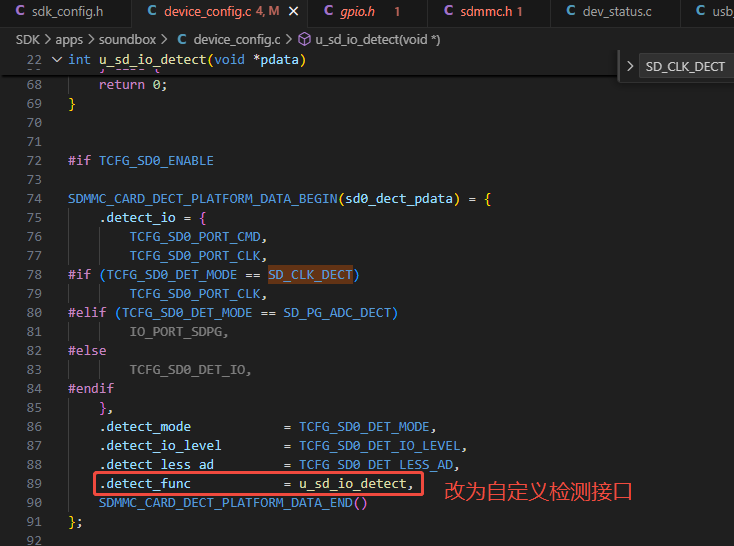
Task: Click TCFG_SD0_PORT_CLK on line 77
Action: [x=195, y=256]
